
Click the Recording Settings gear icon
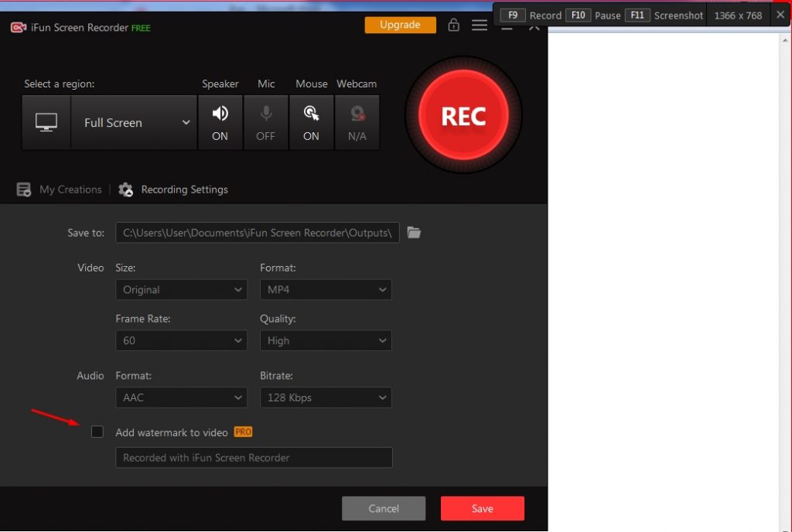126,189
